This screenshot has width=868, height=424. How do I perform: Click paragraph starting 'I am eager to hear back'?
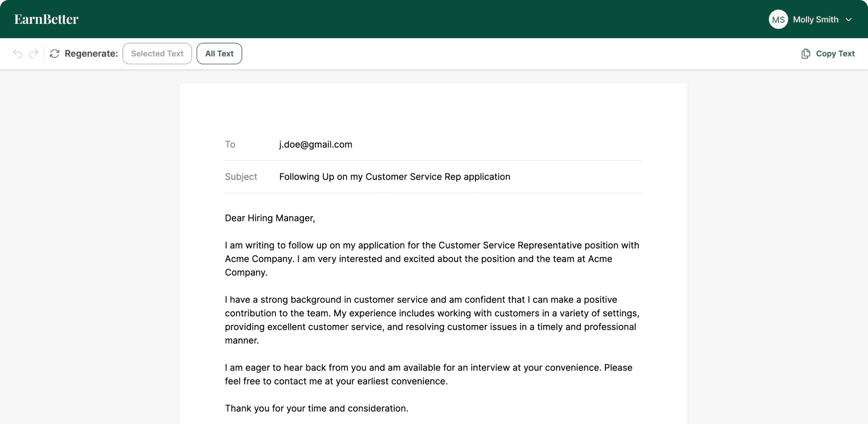click(x=429, y=374)
